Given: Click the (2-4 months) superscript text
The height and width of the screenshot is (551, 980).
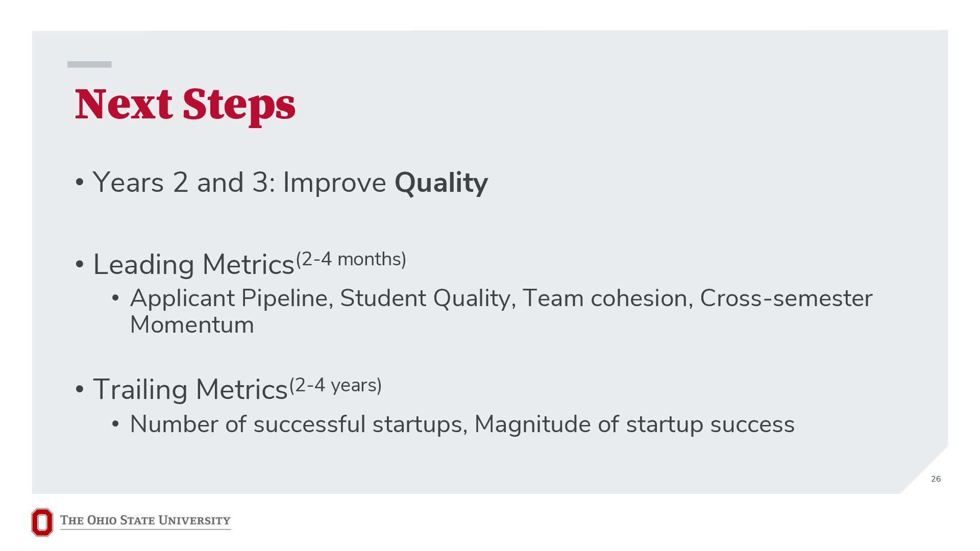Looking at the screenshot, I should click(351, 259).
